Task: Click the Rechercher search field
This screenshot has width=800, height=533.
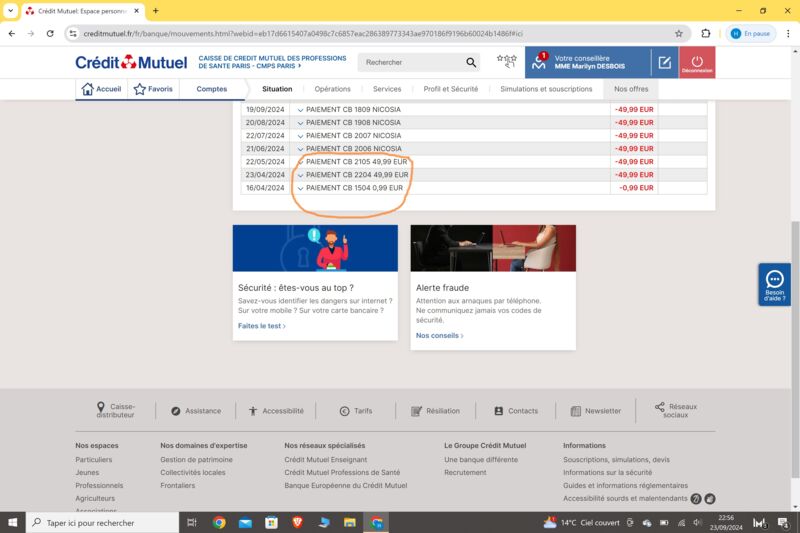Action: (411, 62)
